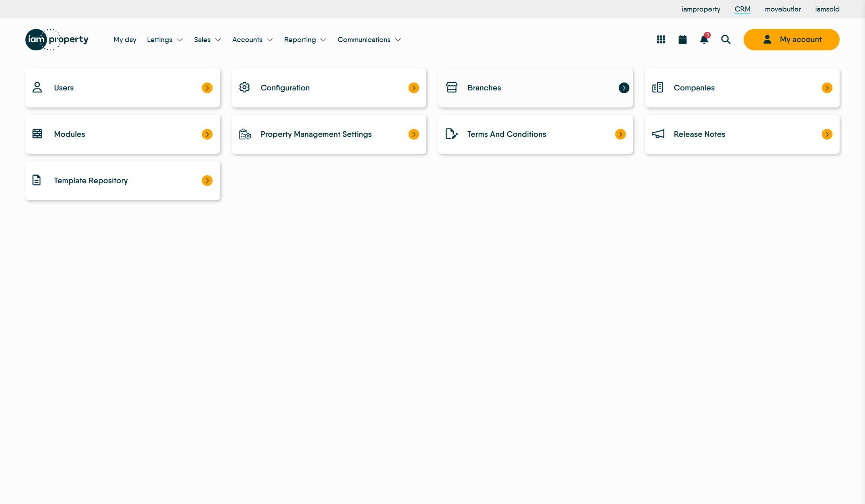Go to My day
The height and width of the screenshot is (504, 865).
pos(125,40)
